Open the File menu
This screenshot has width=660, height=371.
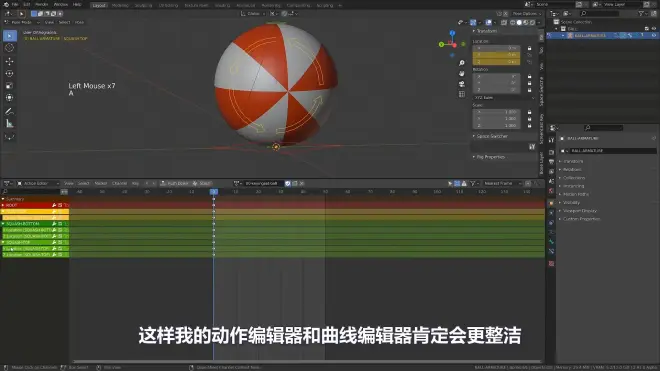[15, 5]
